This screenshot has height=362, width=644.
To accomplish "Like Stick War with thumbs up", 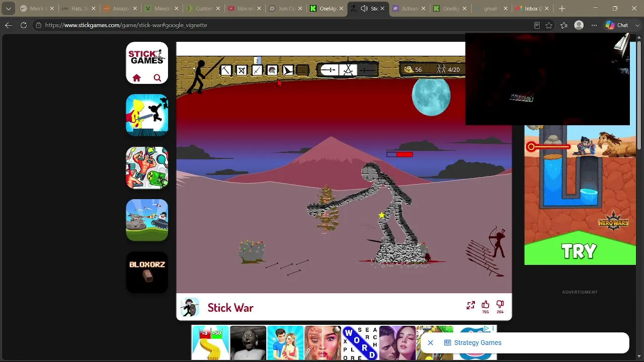I will tap(486, 305).
